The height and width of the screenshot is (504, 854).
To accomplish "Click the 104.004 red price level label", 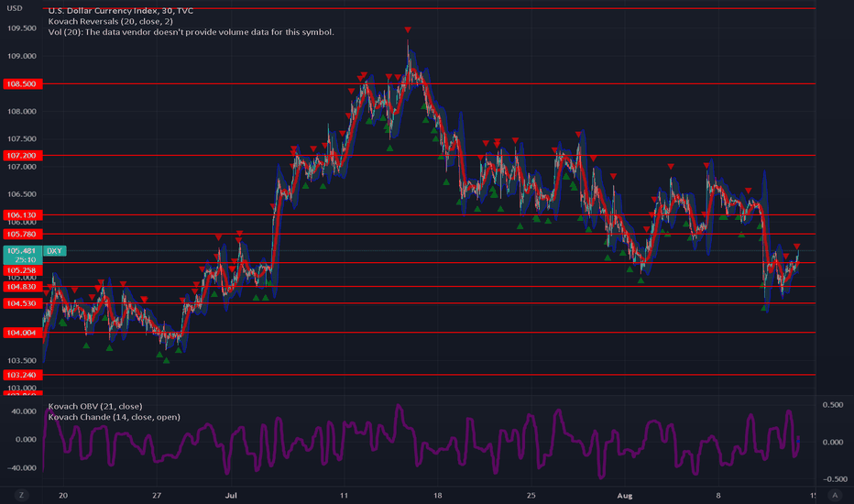I will pyautogui.click(x=22, y=333).
